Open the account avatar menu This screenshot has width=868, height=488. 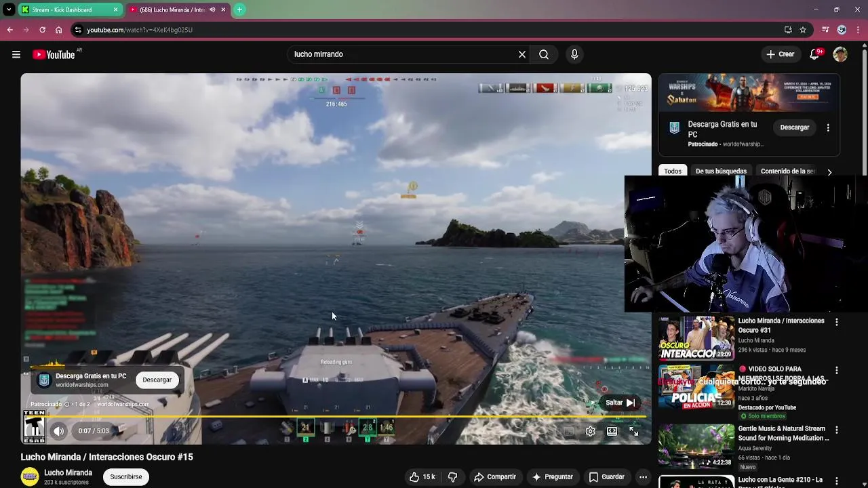(840, 54)
